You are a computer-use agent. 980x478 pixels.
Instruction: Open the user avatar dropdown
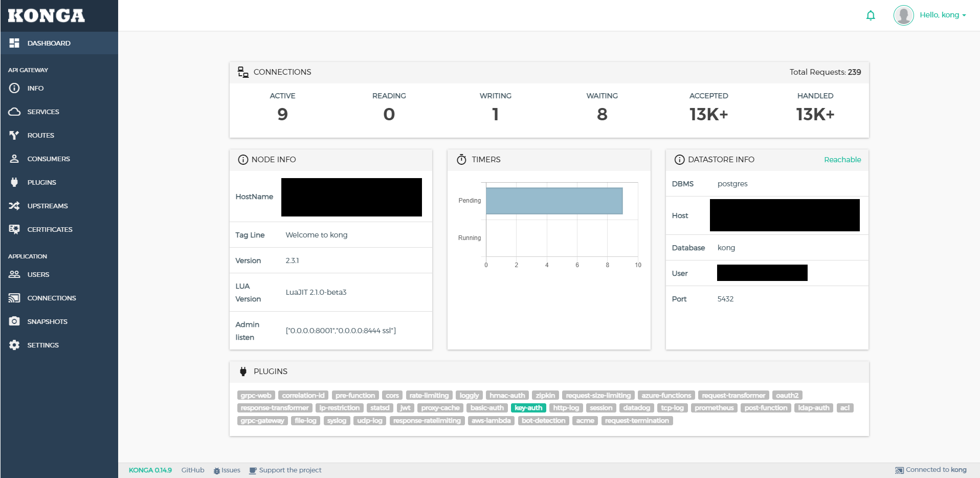click(x=903, y=15)
